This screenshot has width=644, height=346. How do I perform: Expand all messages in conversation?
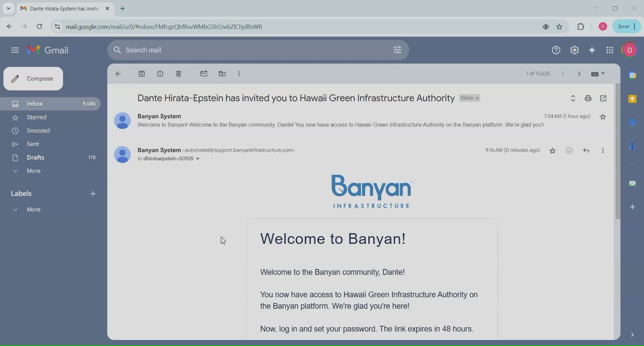point(573,98)
